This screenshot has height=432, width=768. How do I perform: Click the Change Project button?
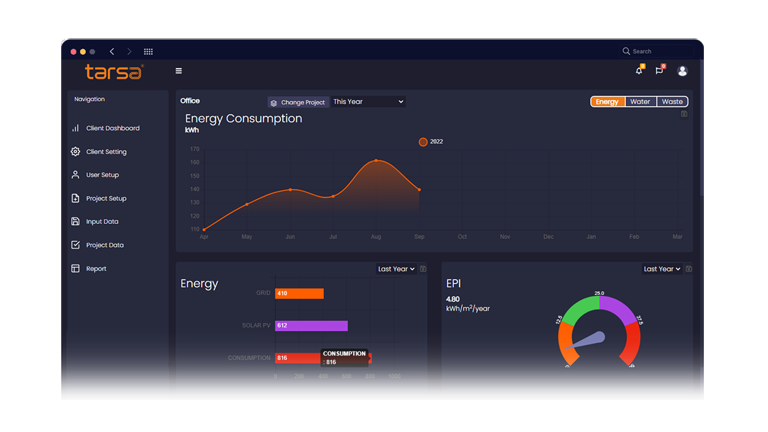(298, 102)
